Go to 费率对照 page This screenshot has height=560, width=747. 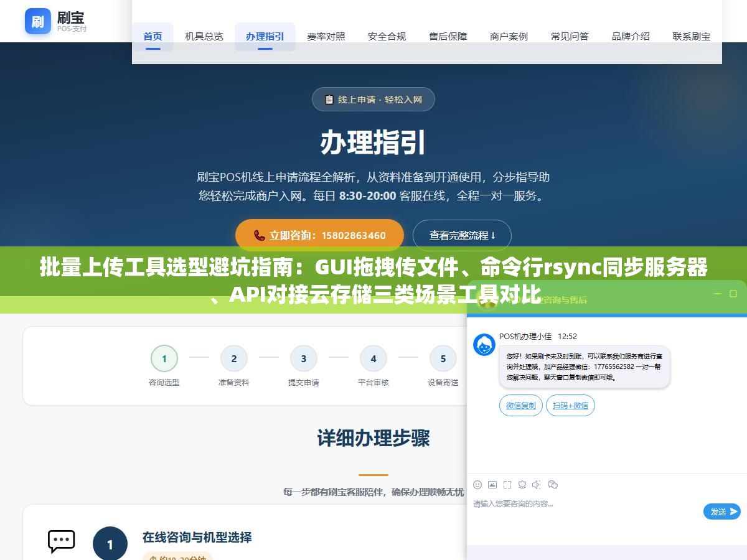(x=326, y=36)
